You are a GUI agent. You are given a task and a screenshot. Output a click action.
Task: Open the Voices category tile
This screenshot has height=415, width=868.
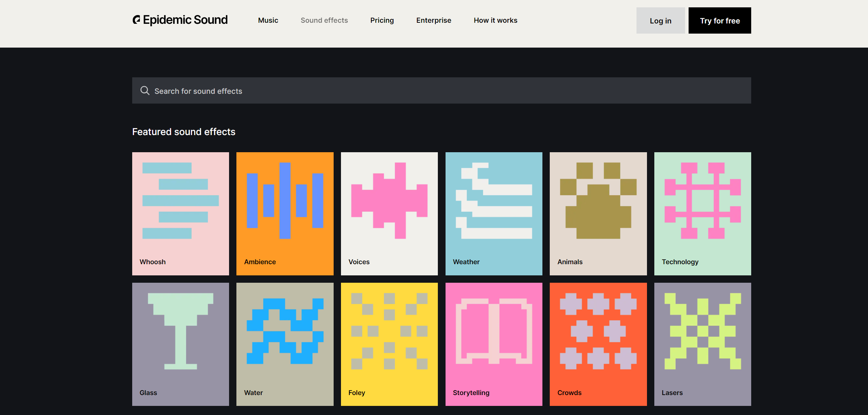389,213
